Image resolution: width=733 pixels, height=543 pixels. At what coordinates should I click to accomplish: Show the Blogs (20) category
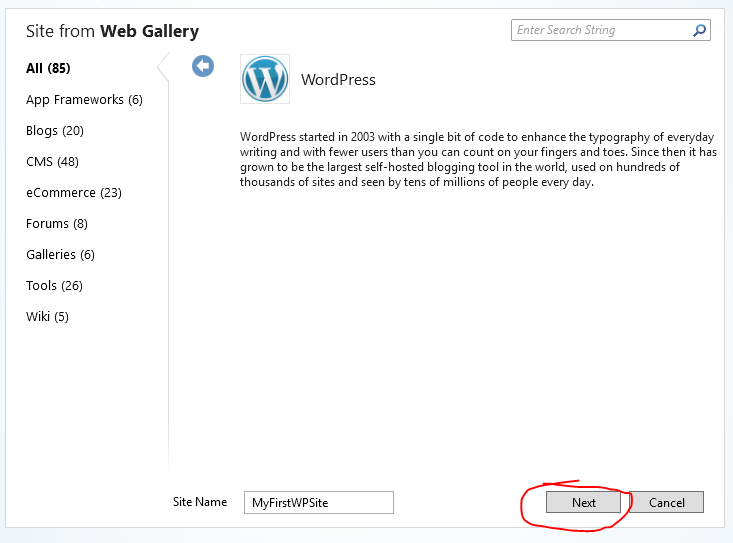55,131
